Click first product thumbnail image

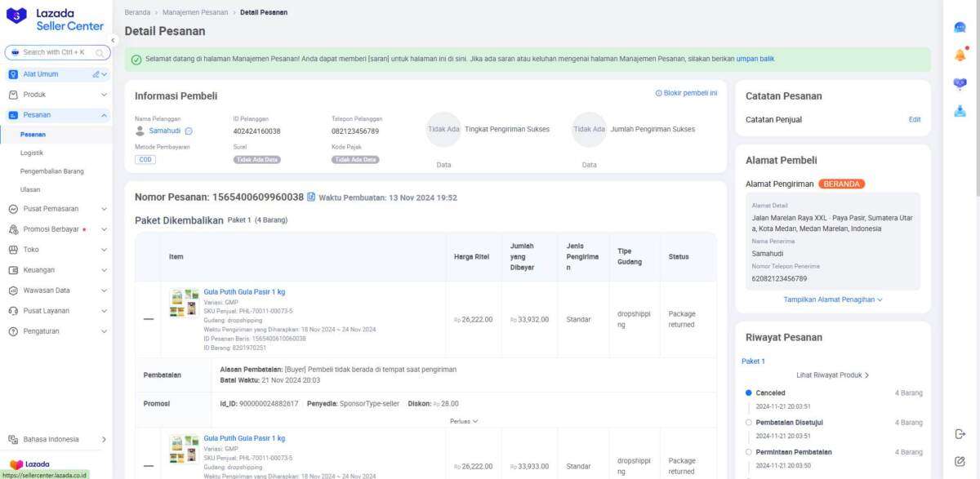[x=184, y=303]
